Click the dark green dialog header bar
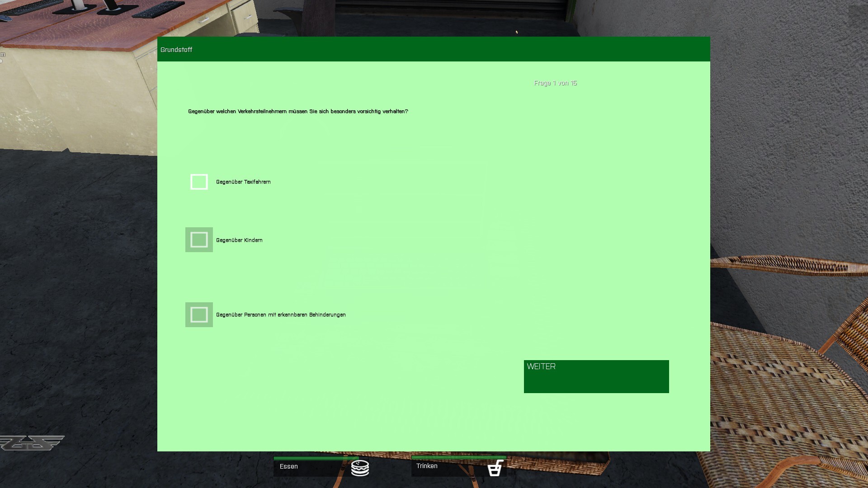The image size is (868, 488). click(x=434, y=49)
